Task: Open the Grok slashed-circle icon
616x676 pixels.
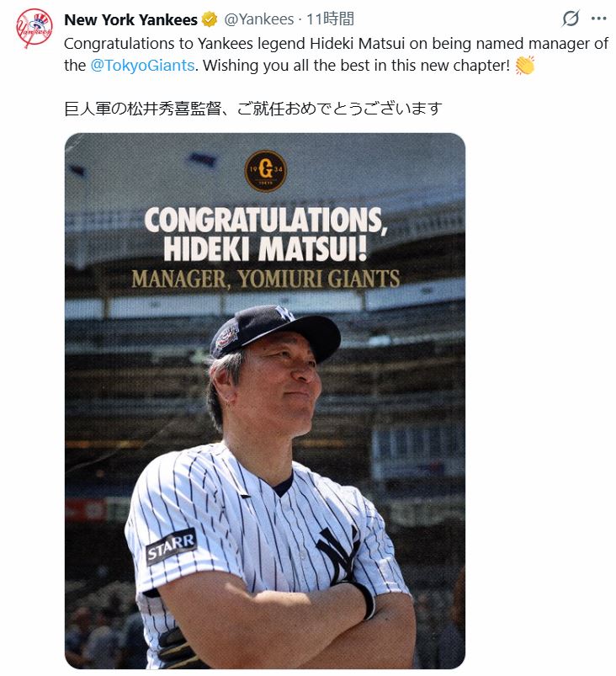Action: [571, 19]
